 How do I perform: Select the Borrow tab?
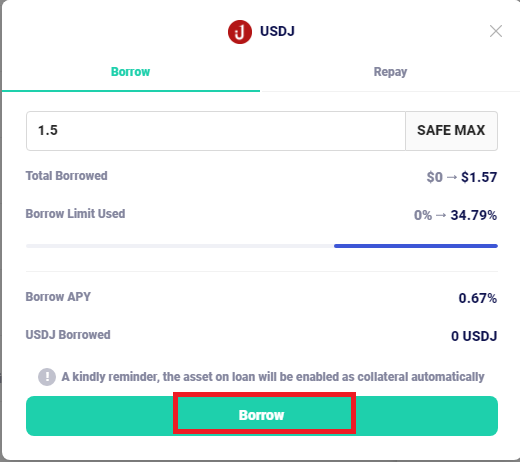coord(130,72)
